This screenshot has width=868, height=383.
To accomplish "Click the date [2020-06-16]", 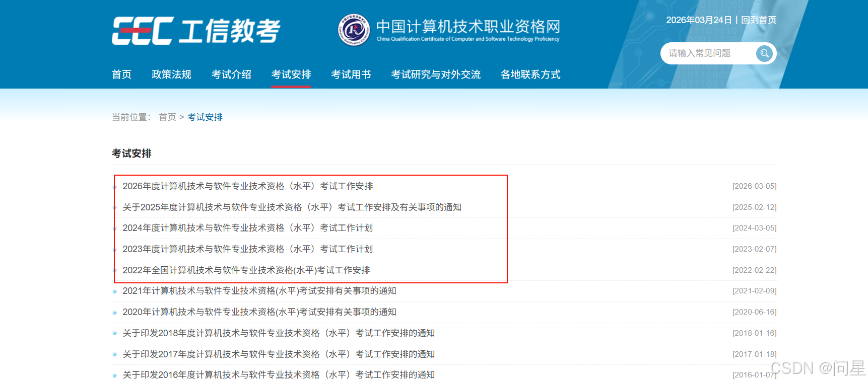I will pyautogui.click(x=755, y=312).
